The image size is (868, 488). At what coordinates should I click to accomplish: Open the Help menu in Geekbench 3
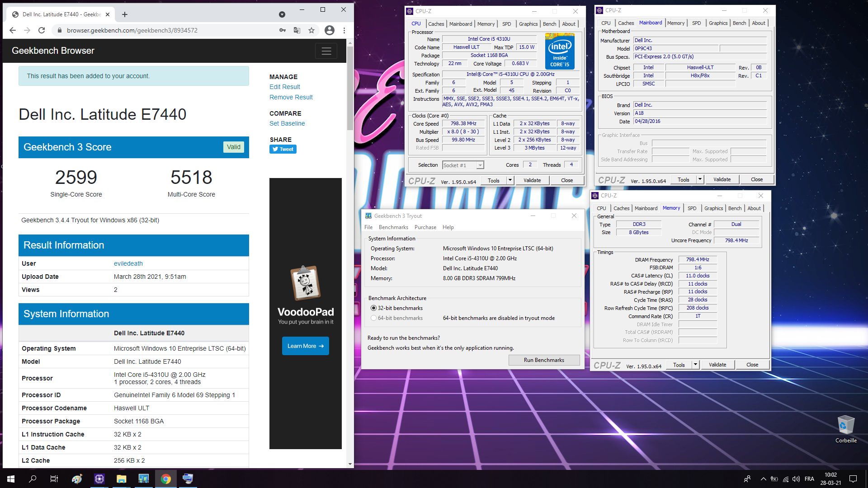(x=448, y=227)
